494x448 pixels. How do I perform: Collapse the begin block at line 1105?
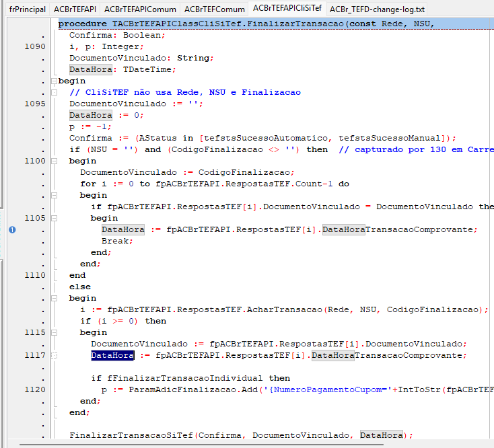tap(55, 218)
